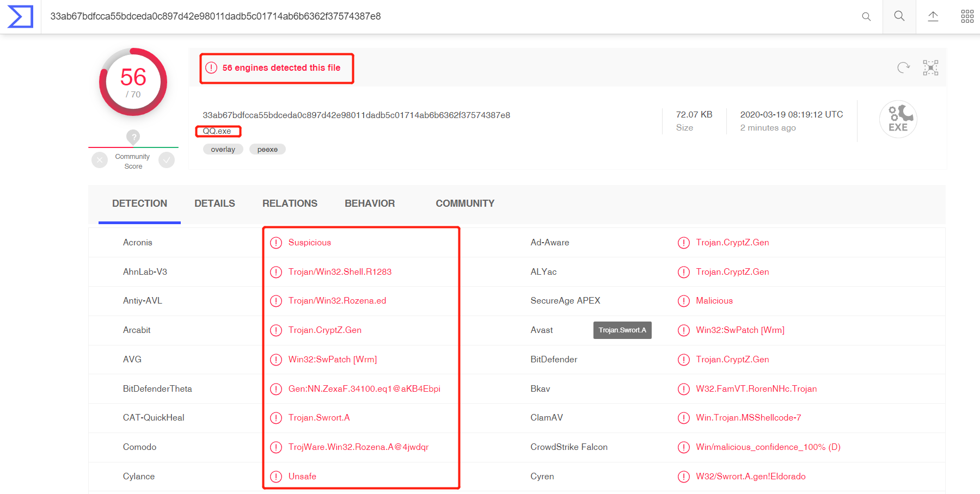Open the RELATIONS tab
The image size is (980, 494).
tap(290, 203)
